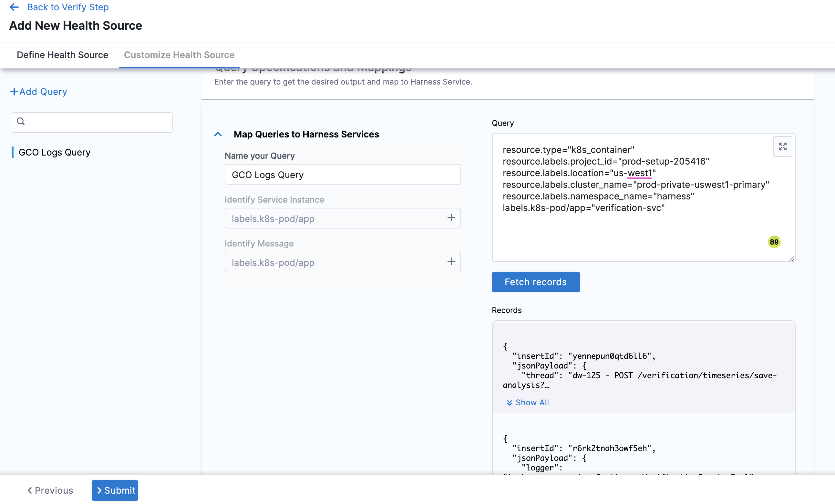The height and width of the screenshot is (504, 835).
Task: Select Customize Health Source tab
Action: click(x=179, y=55)
